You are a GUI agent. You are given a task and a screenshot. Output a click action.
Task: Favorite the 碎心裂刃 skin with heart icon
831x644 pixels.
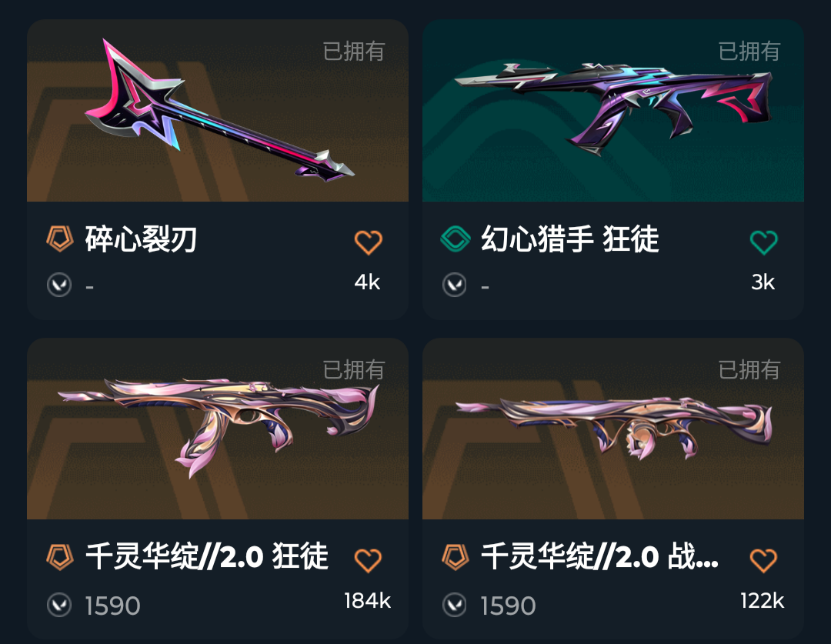point(368,242)
